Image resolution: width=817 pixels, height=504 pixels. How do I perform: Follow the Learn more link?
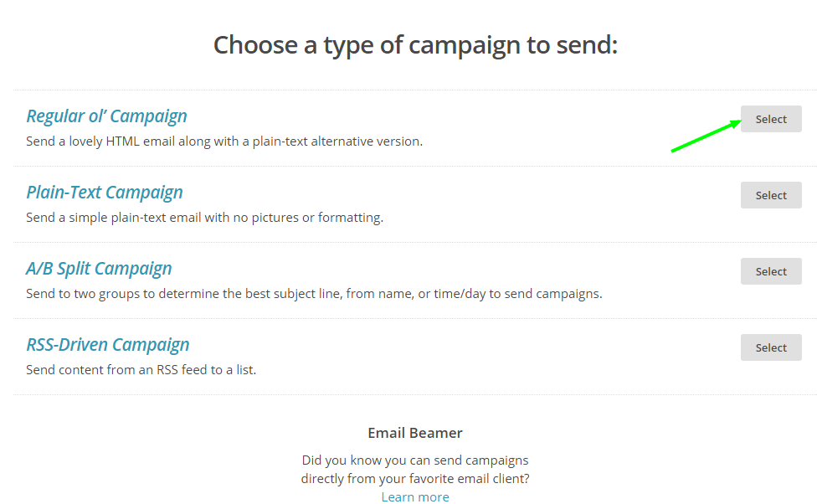(415, 496)
